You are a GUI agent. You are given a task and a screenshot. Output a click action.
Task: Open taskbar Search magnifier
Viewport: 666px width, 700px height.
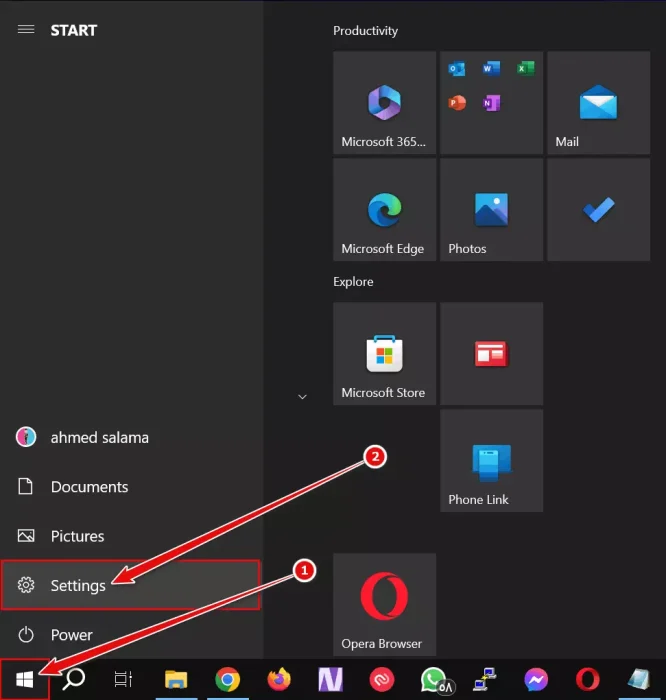74,679
